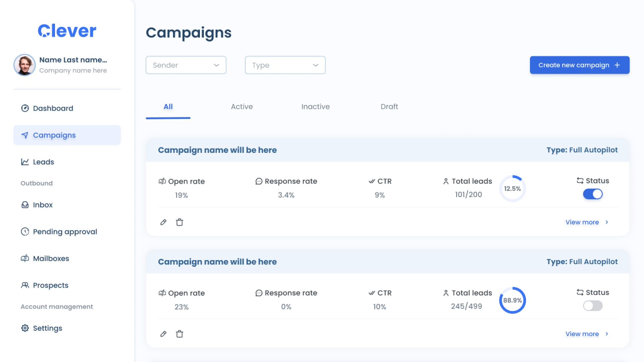Open the Type filter dropdown
Screen dimensions: 644x362
(x=285, y=65)
